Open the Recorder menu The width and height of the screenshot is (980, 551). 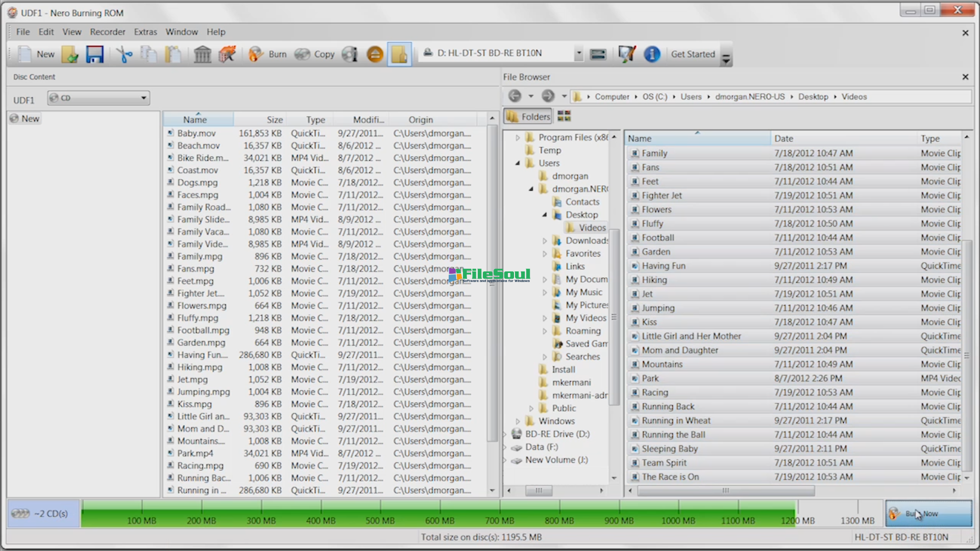[x=107, y=32]
